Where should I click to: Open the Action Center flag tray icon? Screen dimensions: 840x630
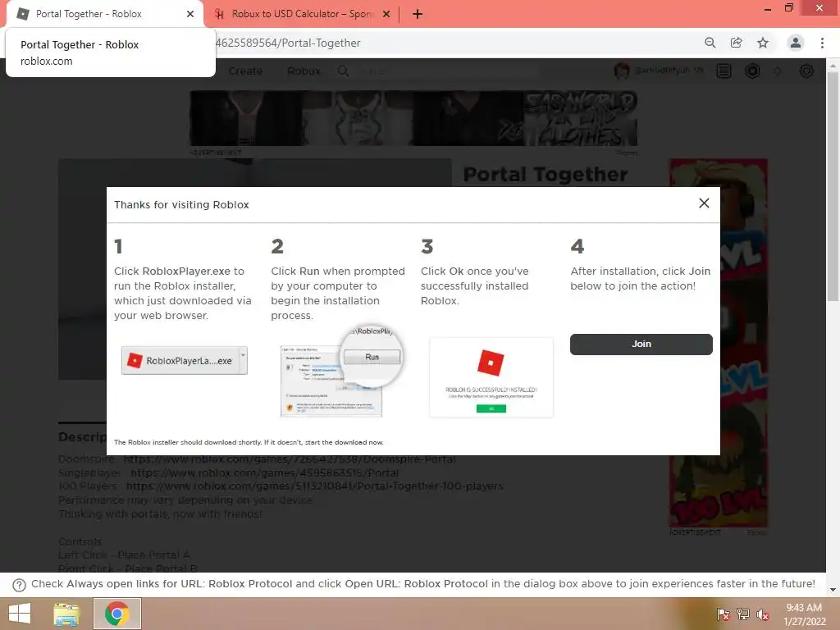click(x=724, y=614)
